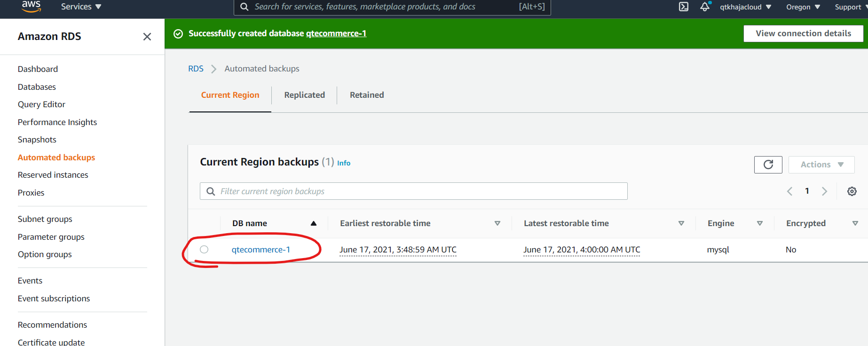Open the qtkhajacloud account menu
Viewport: 868px width, 346px height.
coord(745,7)
